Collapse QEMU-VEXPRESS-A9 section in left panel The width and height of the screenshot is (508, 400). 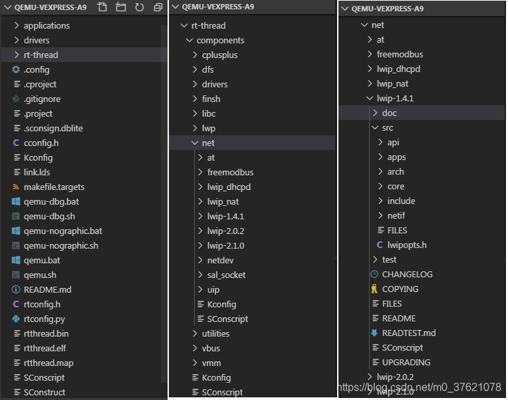pos(8,7)
